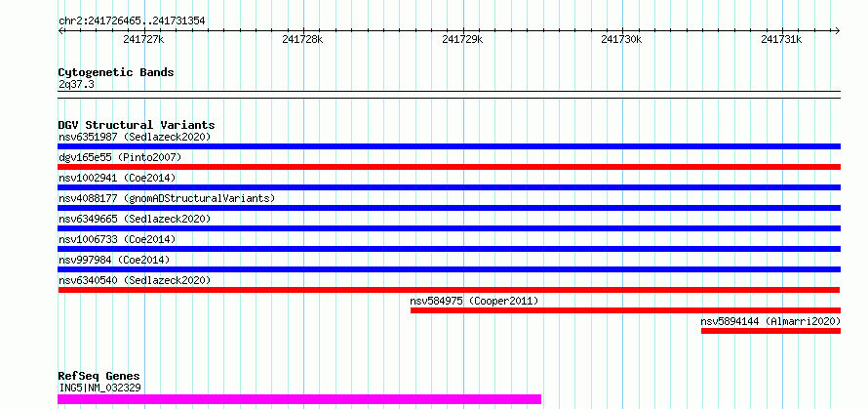This screenshot has width=868, height=409.
Task: Click the nsv1006733 (Coe2014) label
Action: (117, 239)
